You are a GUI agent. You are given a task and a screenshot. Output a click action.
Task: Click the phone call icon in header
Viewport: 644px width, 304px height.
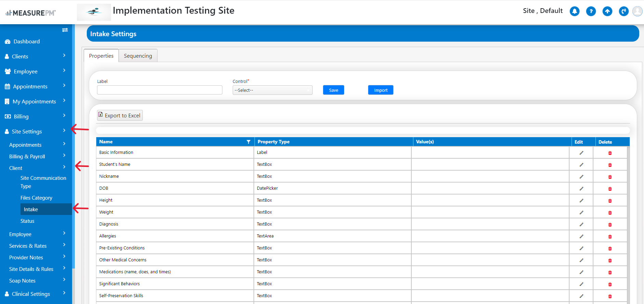[624, 11]
